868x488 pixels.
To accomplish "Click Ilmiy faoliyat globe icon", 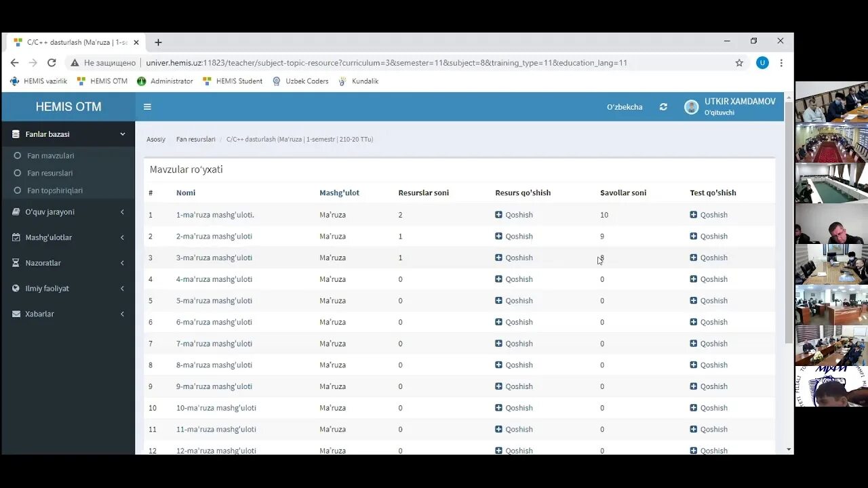I will [16, 288].
